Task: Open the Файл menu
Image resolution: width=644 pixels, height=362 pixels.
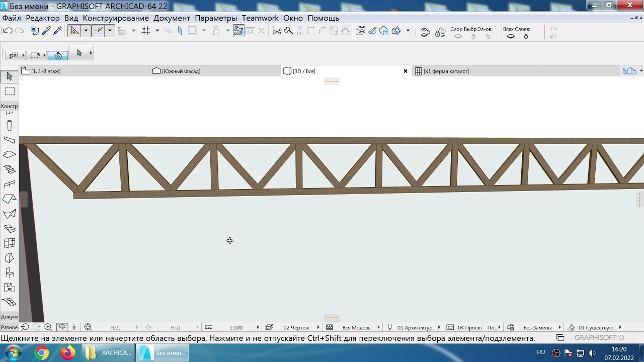Action: pos(12,18)
